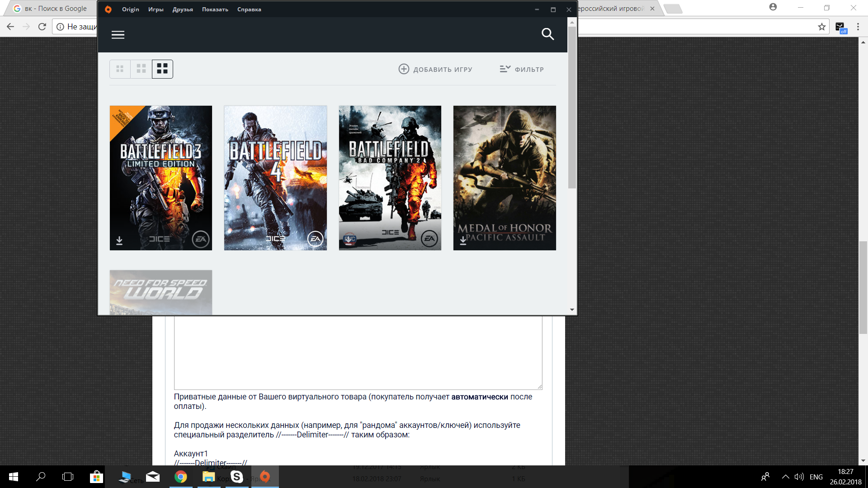Click the site info icon in address bar
The width and height of the screenshot is (868, 488).
[x=60, y=27]
